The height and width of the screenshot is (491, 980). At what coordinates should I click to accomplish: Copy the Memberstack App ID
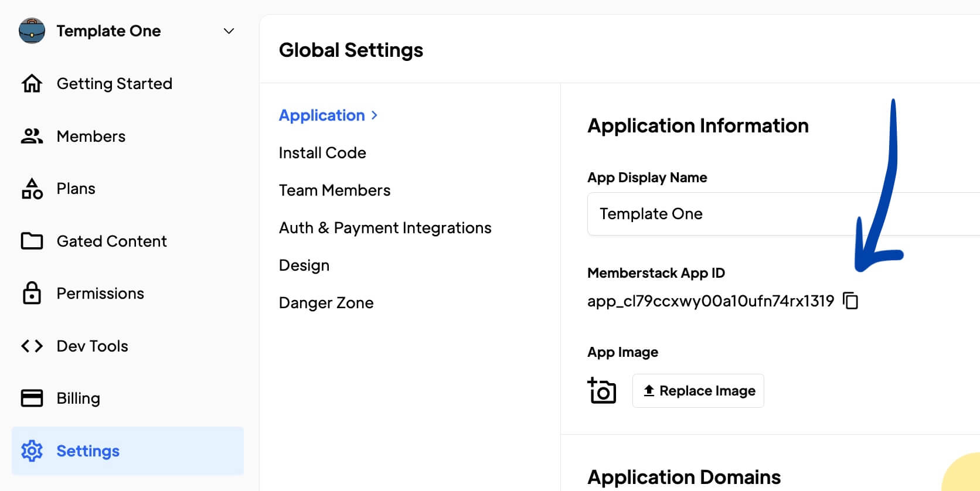click(850, 301)
